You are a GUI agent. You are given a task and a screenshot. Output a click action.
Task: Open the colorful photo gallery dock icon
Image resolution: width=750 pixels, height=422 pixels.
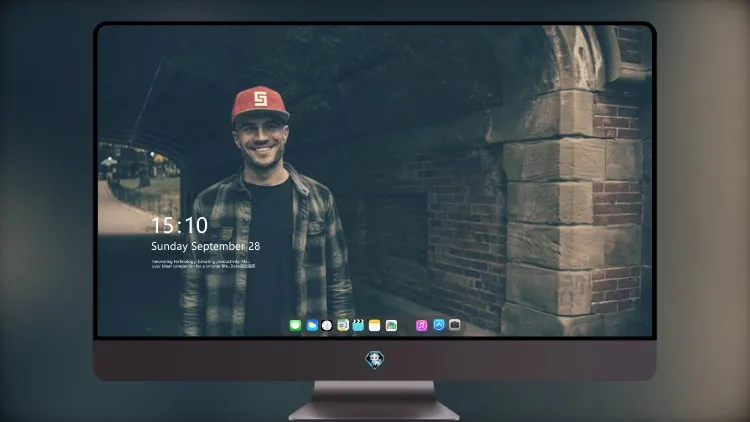(x=391, y=325)
